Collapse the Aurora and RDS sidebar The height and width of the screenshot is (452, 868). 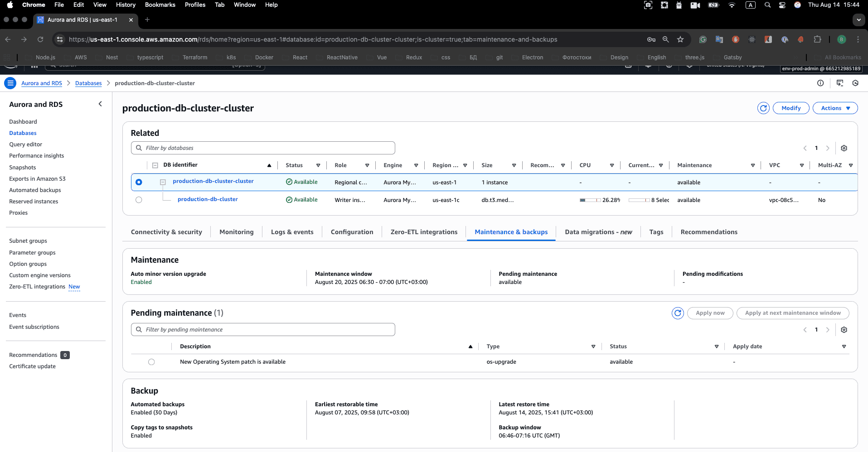[100, 104]
